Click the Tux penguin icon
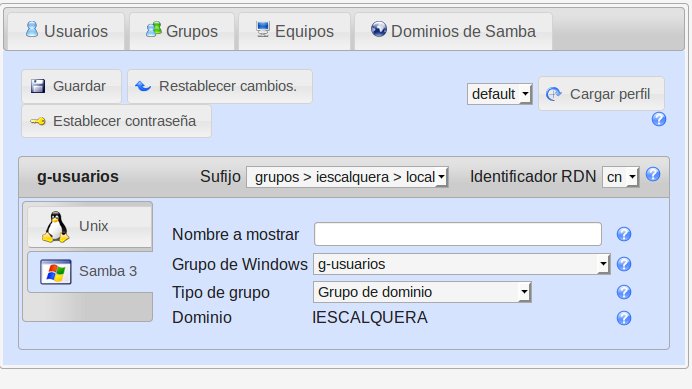This screenshot has width=692, height=389. 56,227
